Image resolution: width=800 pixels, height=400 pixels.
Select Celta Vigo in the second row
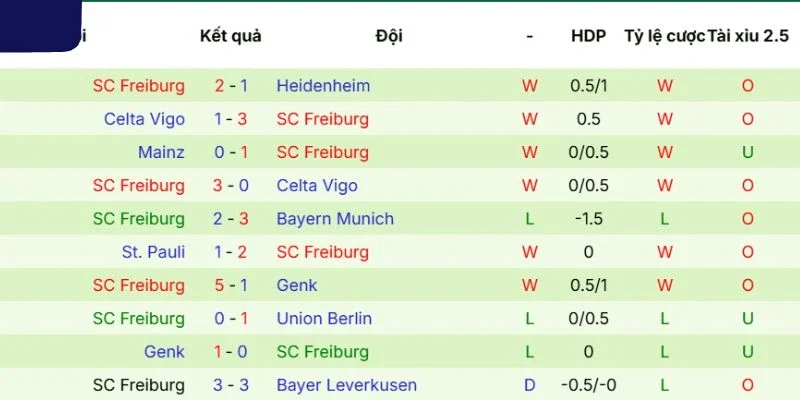[144, 119]
